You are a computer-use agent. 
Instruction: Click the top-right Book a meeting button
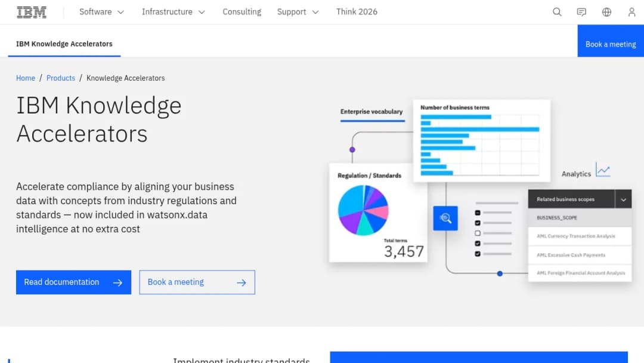pyautogui.click(x=611, y=41)
